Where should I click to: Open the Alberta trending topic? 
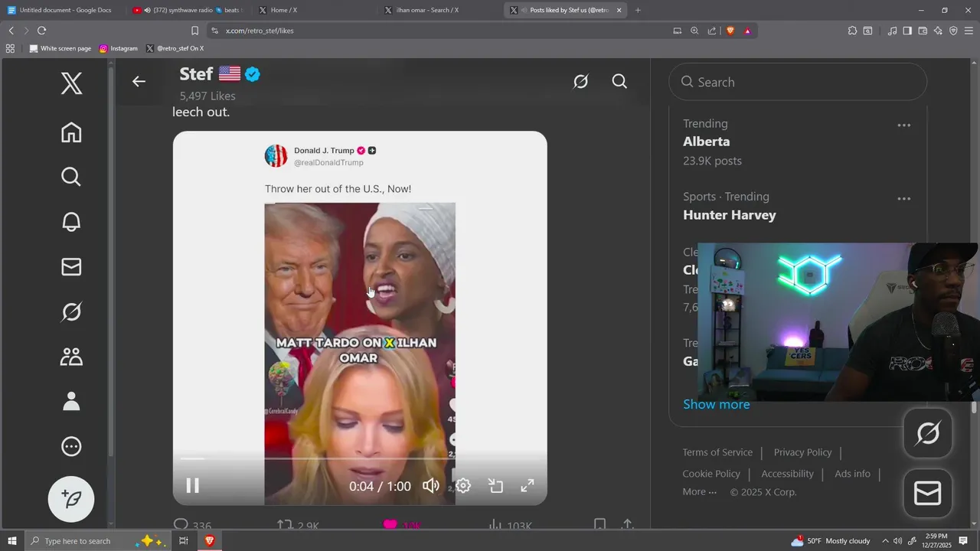point(706,142)
